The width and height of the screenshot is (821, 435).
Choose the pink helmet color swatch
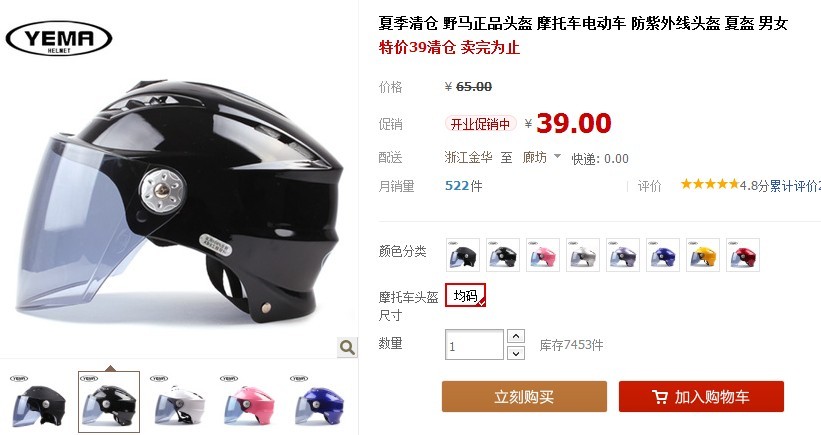(542, 255)
